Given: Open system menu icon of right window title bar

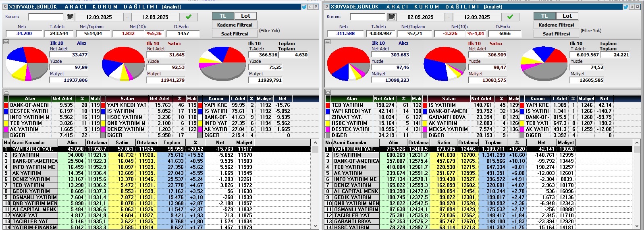Looking at the screenshot, I should (326, 7).
